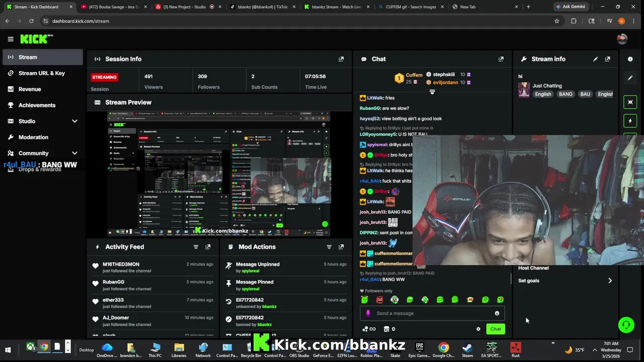This screenshot has height=362, width=644.
Task: Pop out the Chat panel
Action: click(x=501, y=59)
